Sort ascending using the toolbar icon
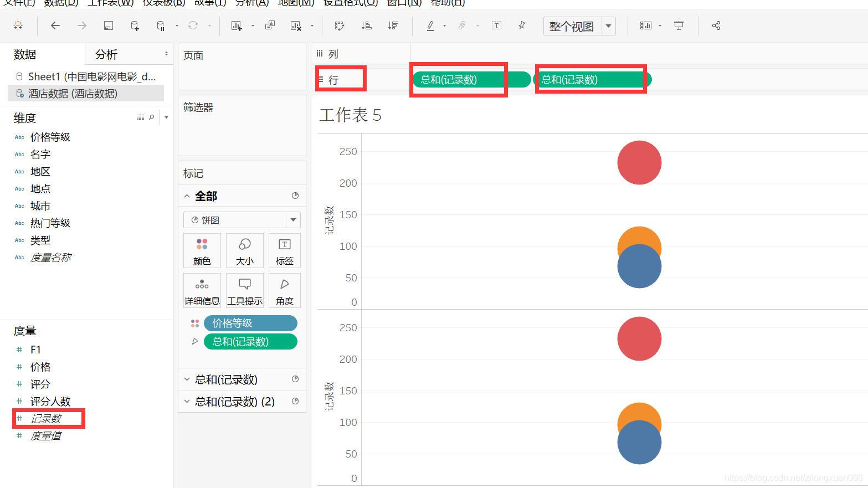 (366, 25)
